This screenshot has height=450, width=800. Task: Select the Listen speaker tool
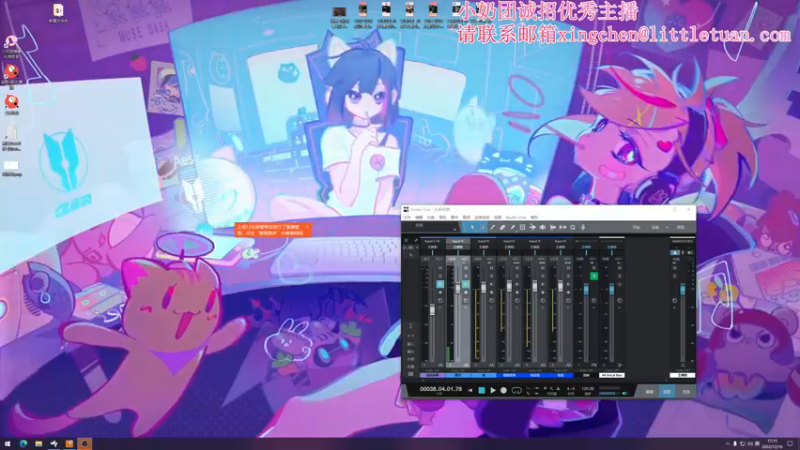point(542,227)
